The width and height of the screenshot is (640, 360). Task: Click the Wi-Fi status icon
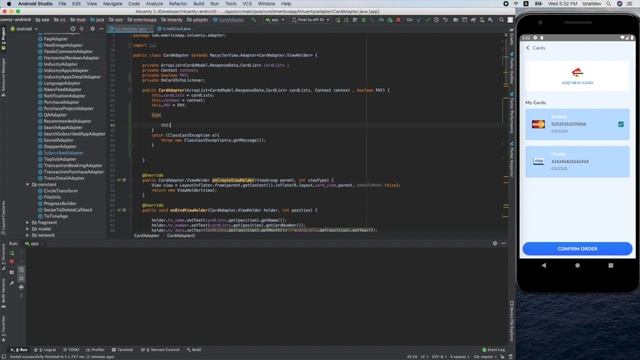pyautogui.click(x=516, y=4)
